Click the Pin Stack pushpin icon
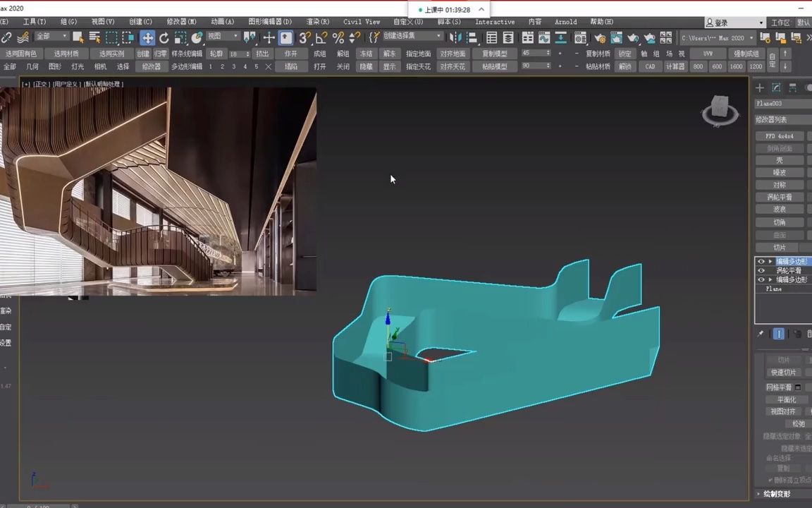Image resolution: width=812 pixels, height=508 pixels. click(x=761, y=333)
